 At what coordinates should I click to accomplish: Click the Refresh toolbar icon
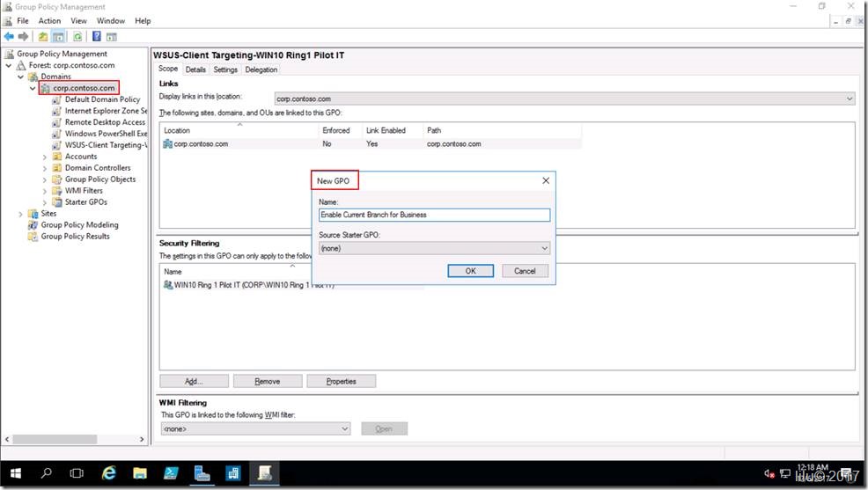tap(77, 36)
